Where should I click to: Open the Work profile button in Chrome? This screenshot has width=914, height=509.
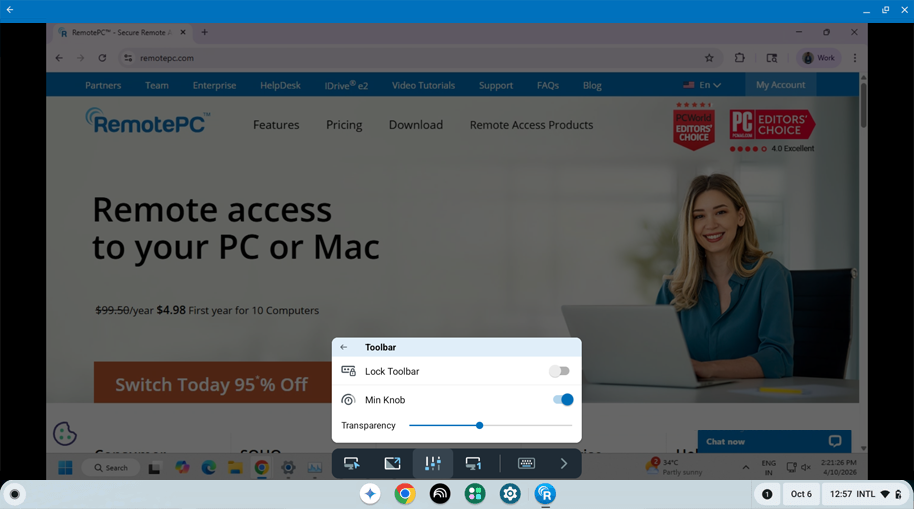click(x=818, y=58)
